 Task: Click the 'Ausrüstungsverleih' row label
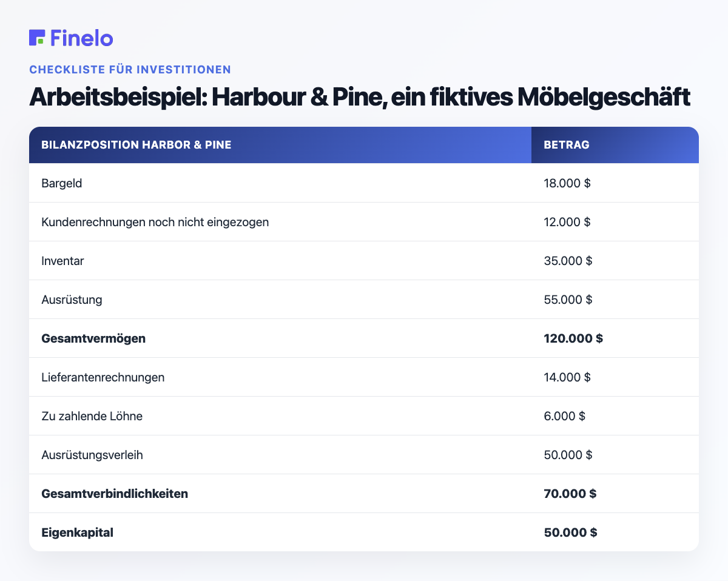[92, 455]
